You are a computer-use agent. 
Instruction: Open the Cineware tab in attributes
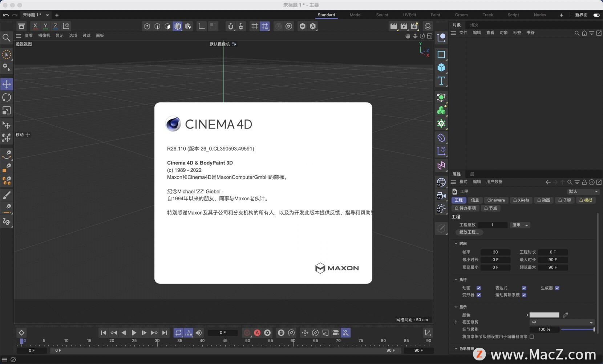(x=496, y=200)
